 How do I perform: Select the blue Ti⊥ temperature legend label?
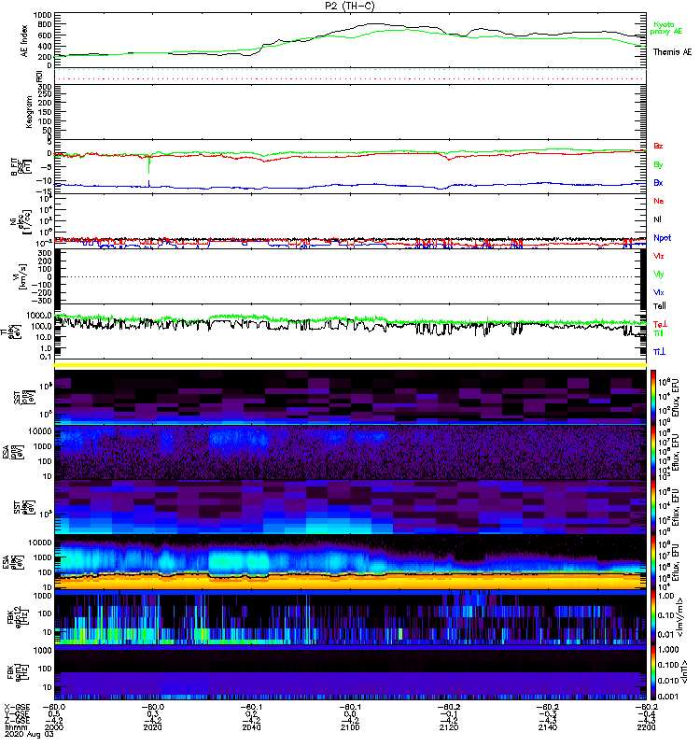pos(659,352)
